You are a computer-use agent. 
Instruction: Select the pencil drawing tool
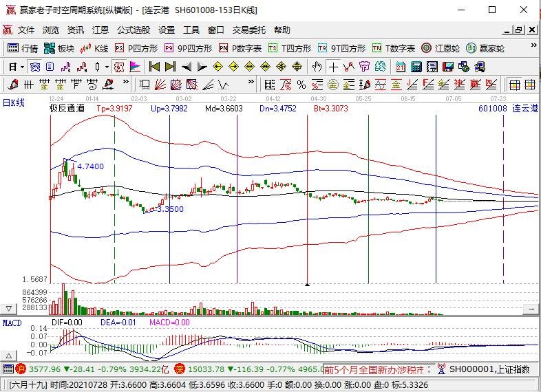point(13,84)
